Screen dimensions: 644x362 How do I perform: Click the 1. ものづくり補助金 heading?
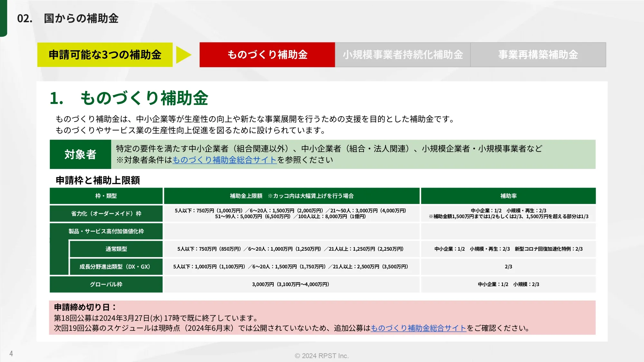pos(129,98)
